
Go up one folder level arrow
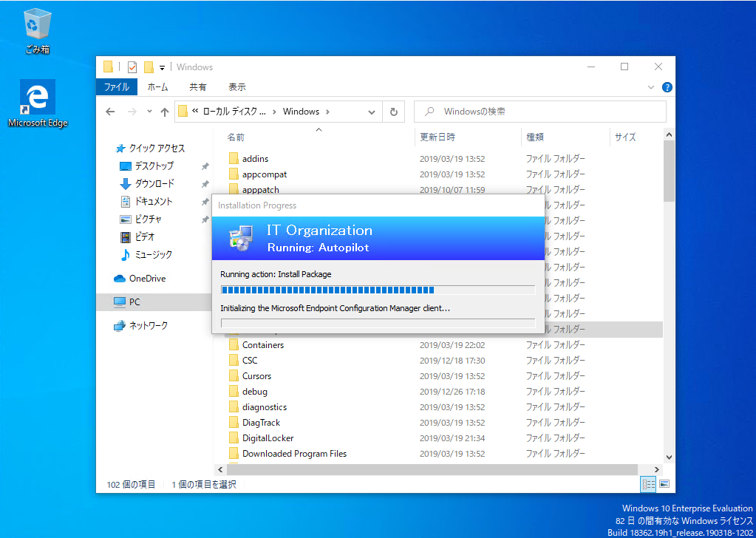[164, 112]
